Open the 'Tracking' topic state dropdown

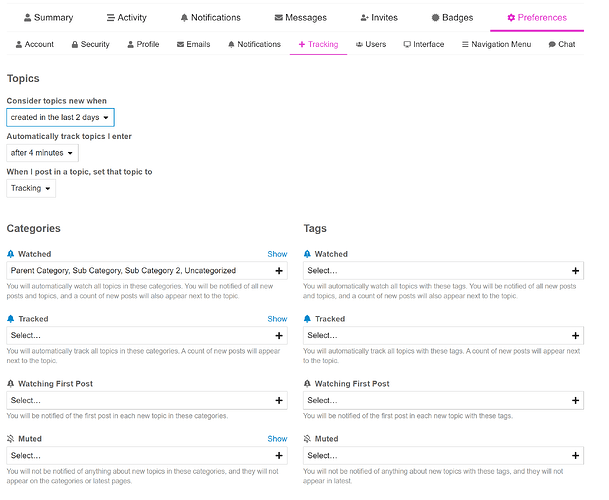coord(31,188)
